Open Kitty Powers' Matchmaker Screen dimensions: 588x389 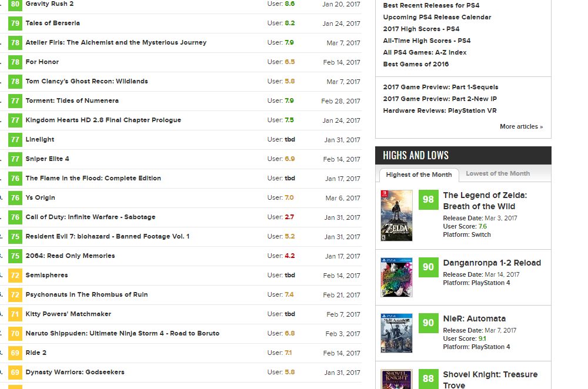68,314
